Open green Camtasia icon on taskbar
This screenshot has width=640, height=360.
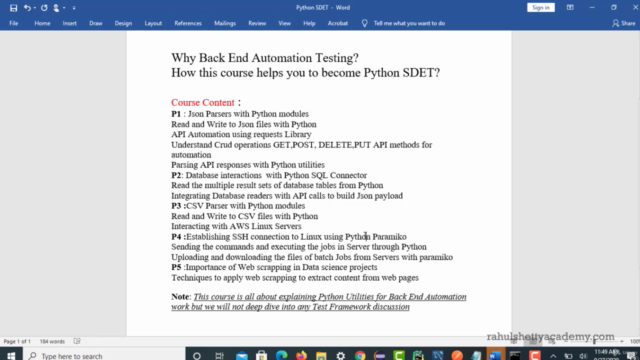click(x=399, y=356)
